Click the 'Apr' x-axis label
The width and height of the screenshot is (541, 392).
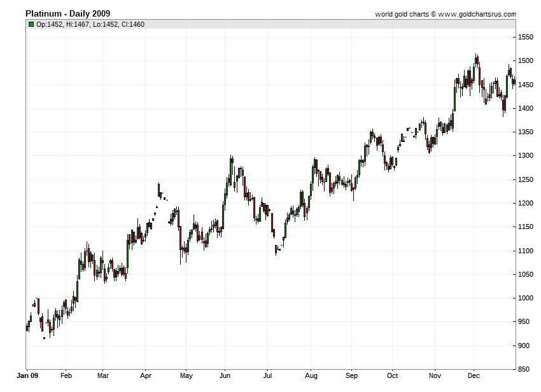point(146,376)
